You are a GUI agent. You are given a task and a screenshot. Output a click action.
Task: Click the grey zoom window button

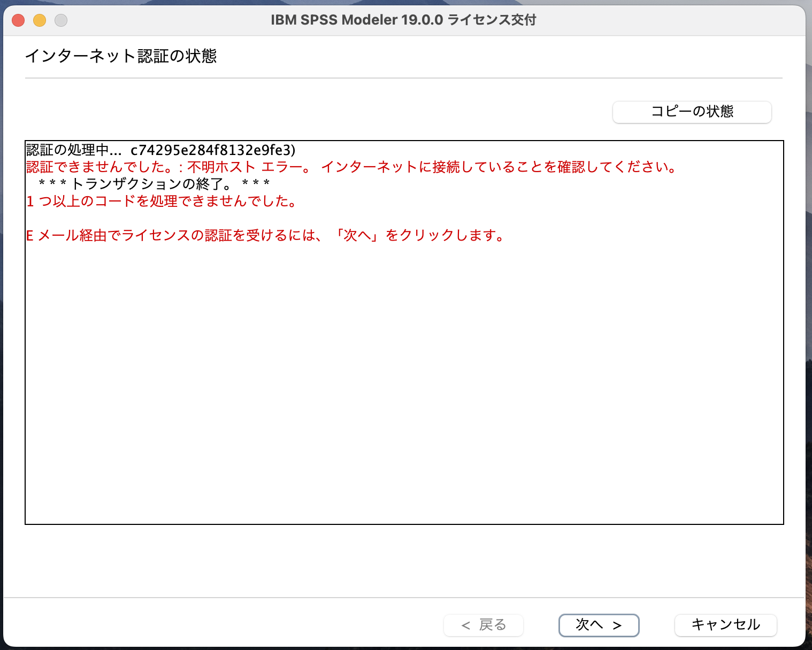61,20
